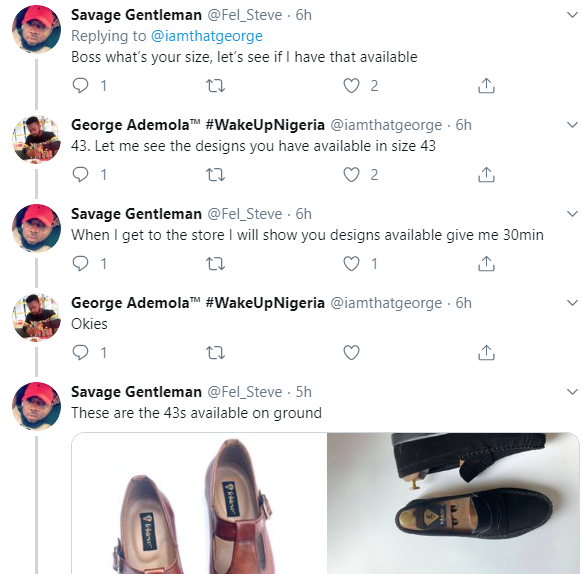This screenshot has height=574, width=583.
Task: Open the black suede loafer photo
Action: [x=453, y=503]
